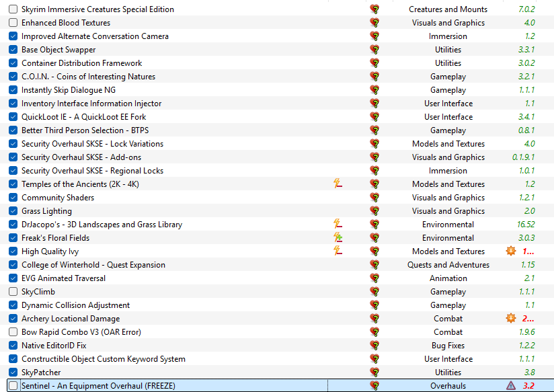554x392 pixels.
Task: Select Instantly Skip Dialogue NG row name
Action: coord(69,90)
